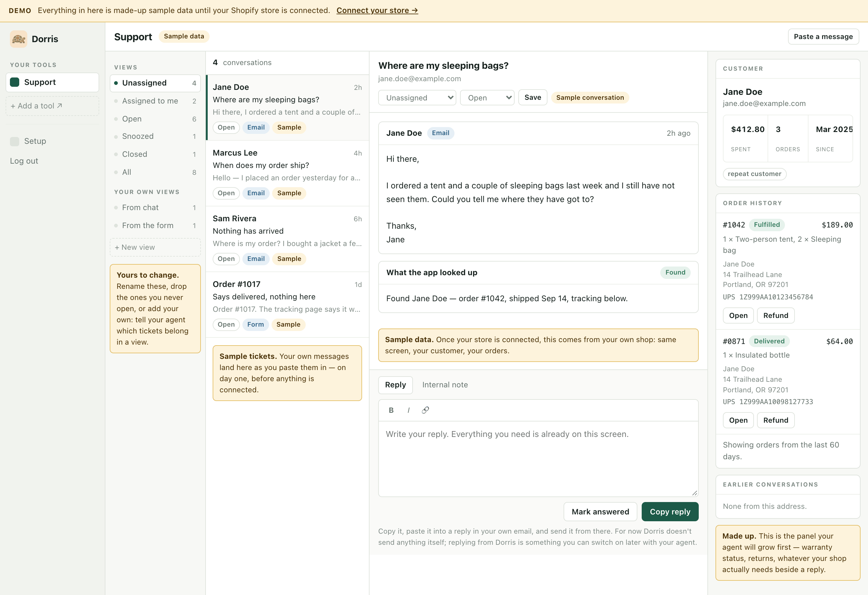Image resolution: width=868 pixels, height=595 pixels.
Task: Click the Paste a message button
Action: coord(823,37)
